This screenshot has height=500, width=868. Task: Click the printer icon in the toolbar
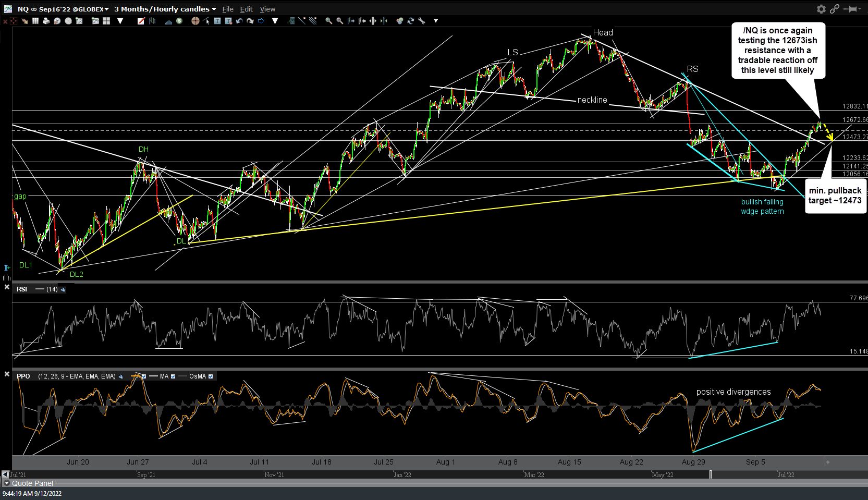[46, 21]
